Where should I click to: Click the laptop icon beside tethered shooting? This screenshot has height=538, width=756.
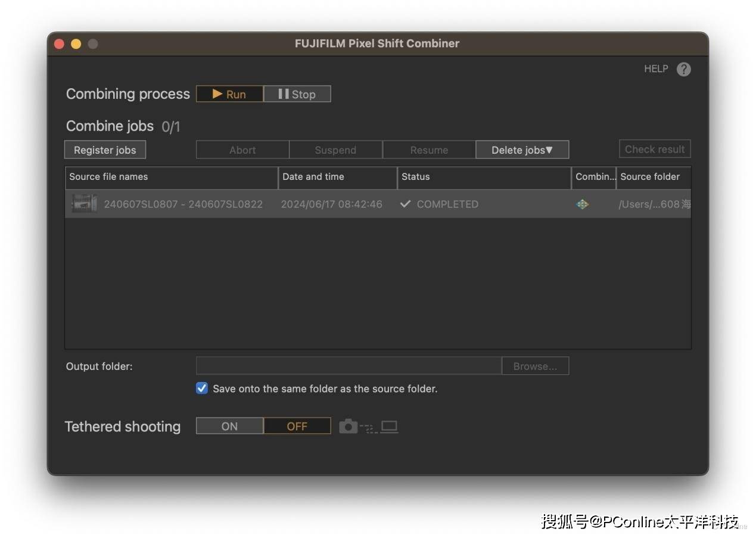389,427
